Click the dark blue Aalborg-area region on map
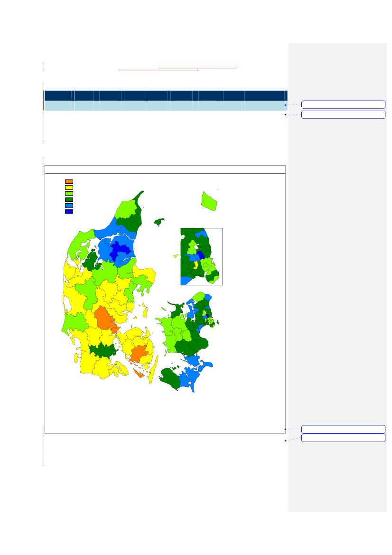This screenshot has width=392, height=555. 120,250
